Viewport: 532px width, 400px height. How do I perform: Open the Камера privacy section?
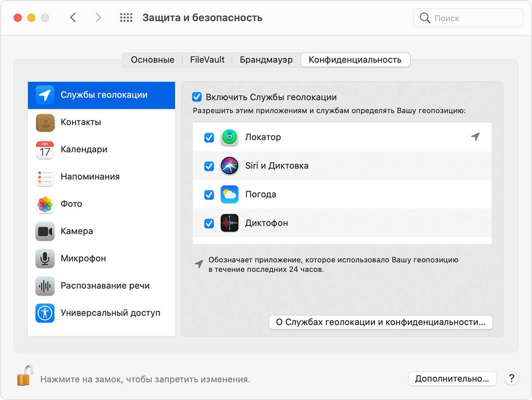(76, 231)
